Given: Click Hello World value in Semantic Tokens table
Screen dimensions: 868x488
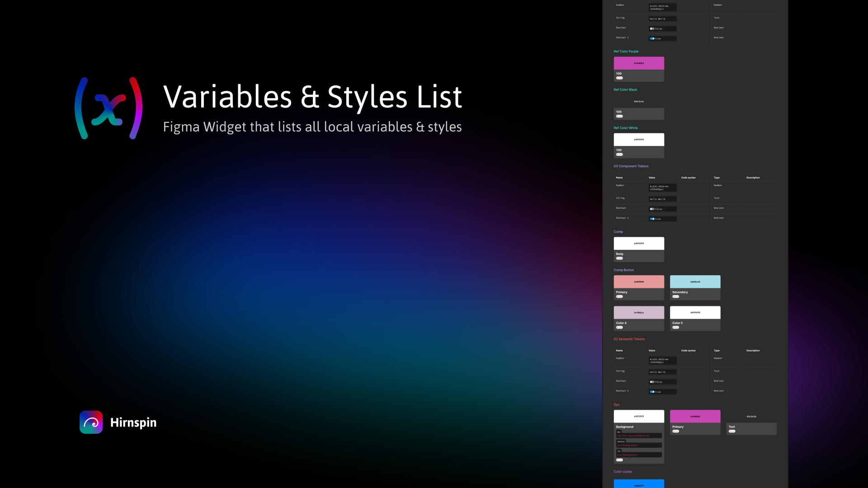Looking at the screenshot, I should tap(663, 372).
